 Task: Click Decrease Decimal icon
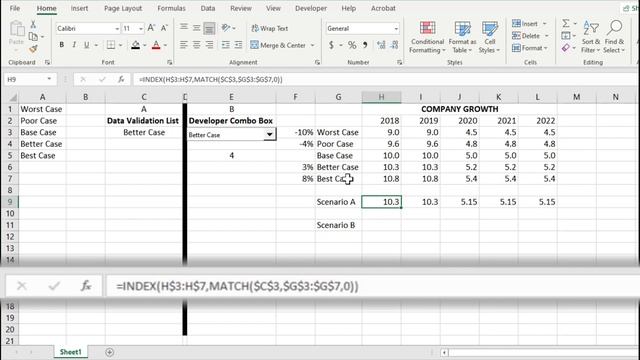394,45
